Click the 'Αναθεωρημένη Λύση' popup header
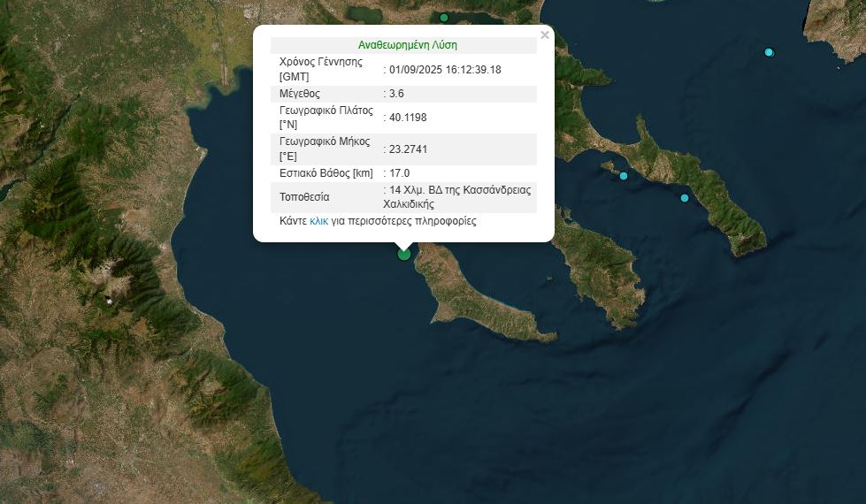This screenshot has height=504, width=866. [407, 44]
